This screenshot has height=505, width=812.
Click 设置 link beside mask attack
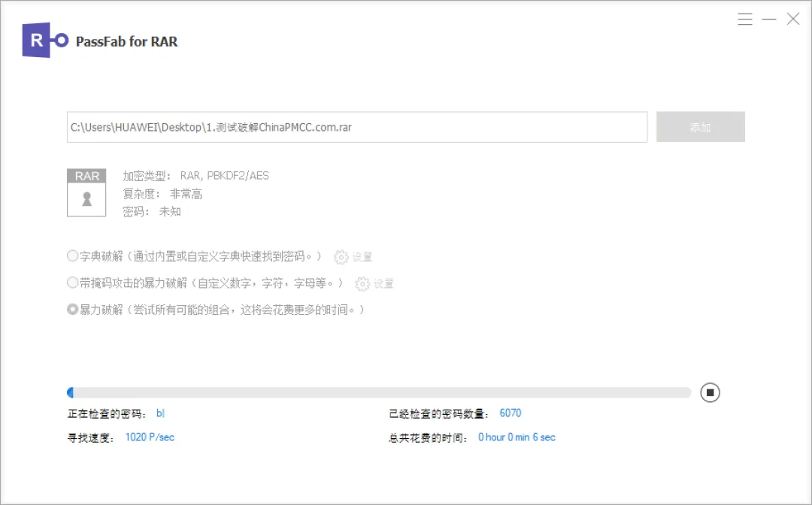tap(383, 283)
